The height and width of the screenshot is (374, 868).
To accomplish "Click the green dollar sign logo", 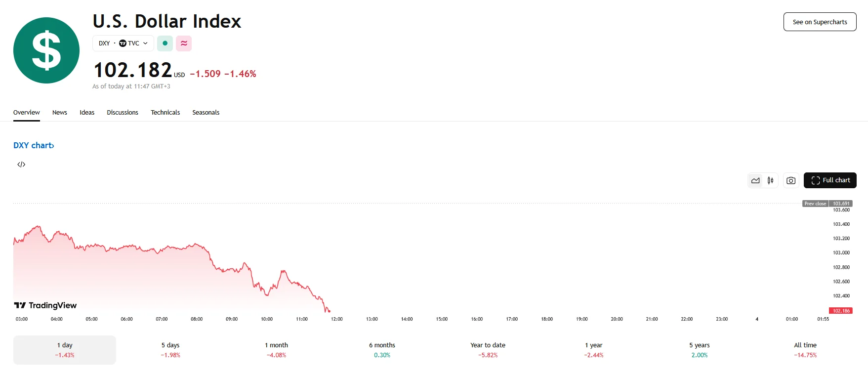I will 46,50.
